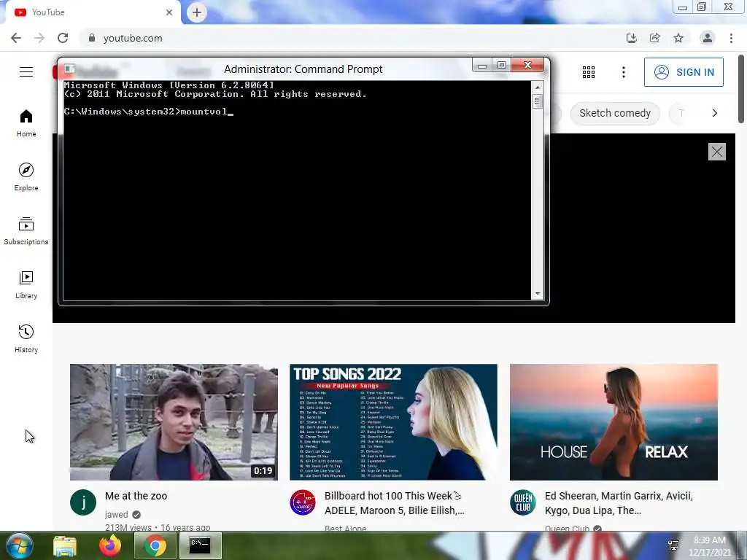Image resolution: width=747 pixels, height=560 pixels.
Task: Switch to Command Prompt taskbar button
Action: (200, 545)
